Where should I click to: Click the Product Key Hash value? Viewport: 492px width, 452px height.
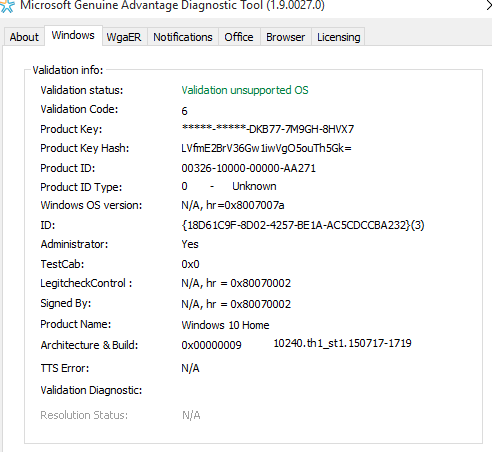(x=266, y=148)
